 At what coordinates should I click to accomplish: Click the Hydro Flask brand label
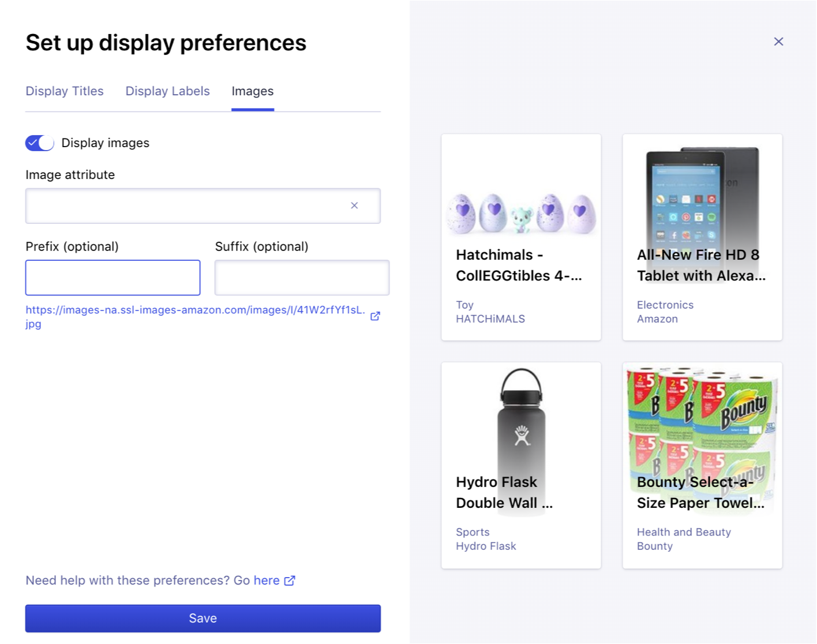coord(486,546)
